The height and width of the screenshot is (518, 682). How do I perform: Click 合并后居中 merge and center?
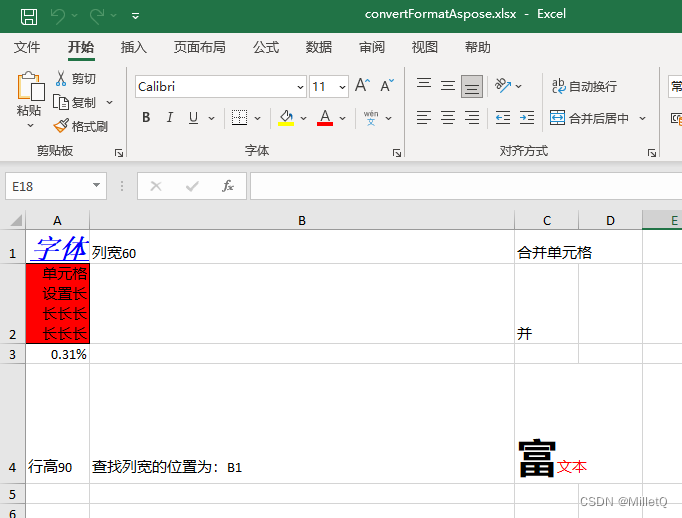pos(589,118)
